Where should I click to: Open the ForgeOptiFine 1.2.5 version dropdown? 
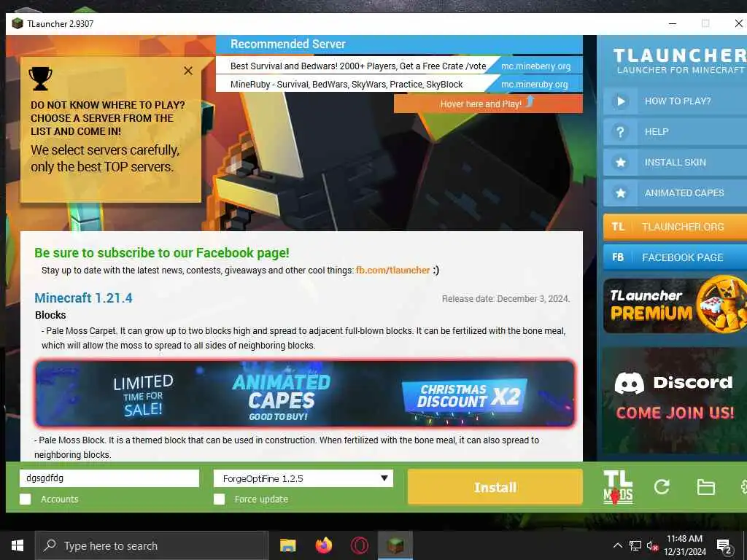coord(303,478)
